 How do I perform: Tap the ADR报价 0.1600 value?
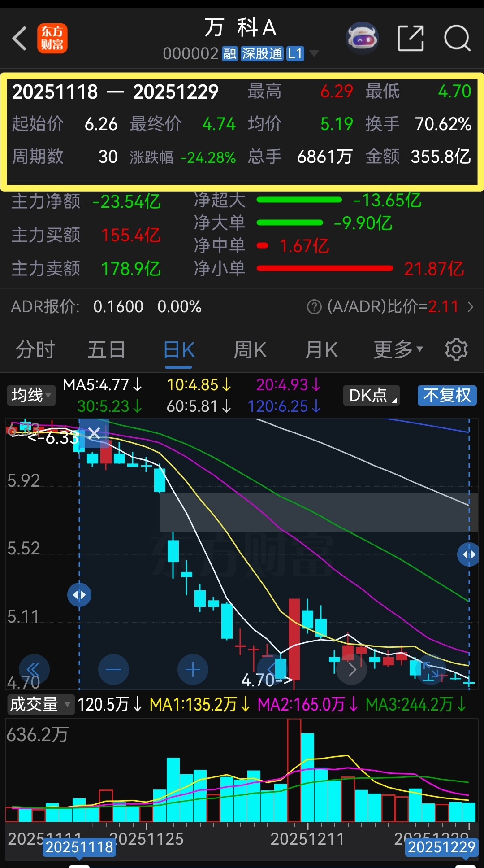pyautogui.click(x=118, y=307)
